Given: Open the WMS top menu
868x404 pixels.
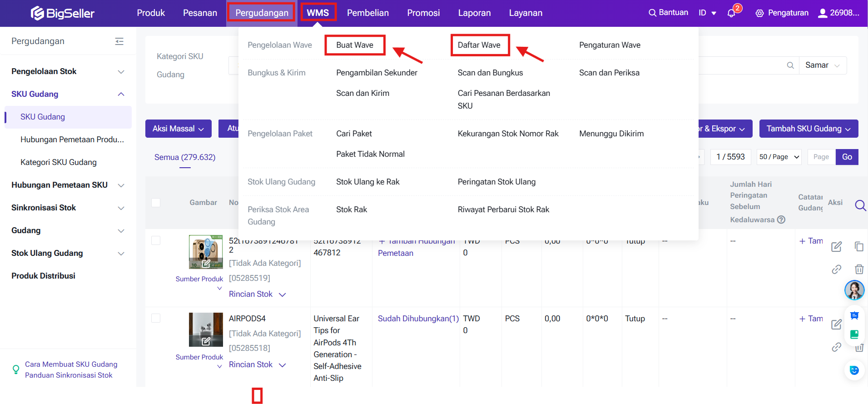Looking at the screenshot, I should (318, 13).
